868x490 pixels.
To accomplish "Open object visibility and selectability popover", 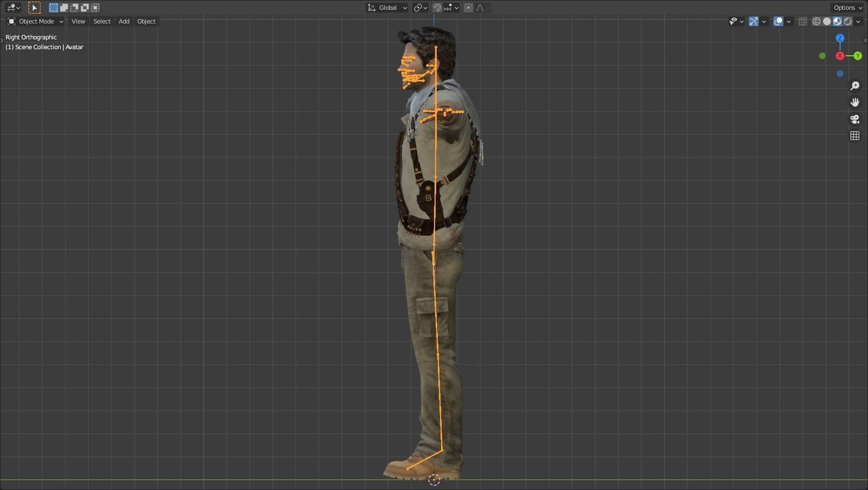I will pos(737,21).
